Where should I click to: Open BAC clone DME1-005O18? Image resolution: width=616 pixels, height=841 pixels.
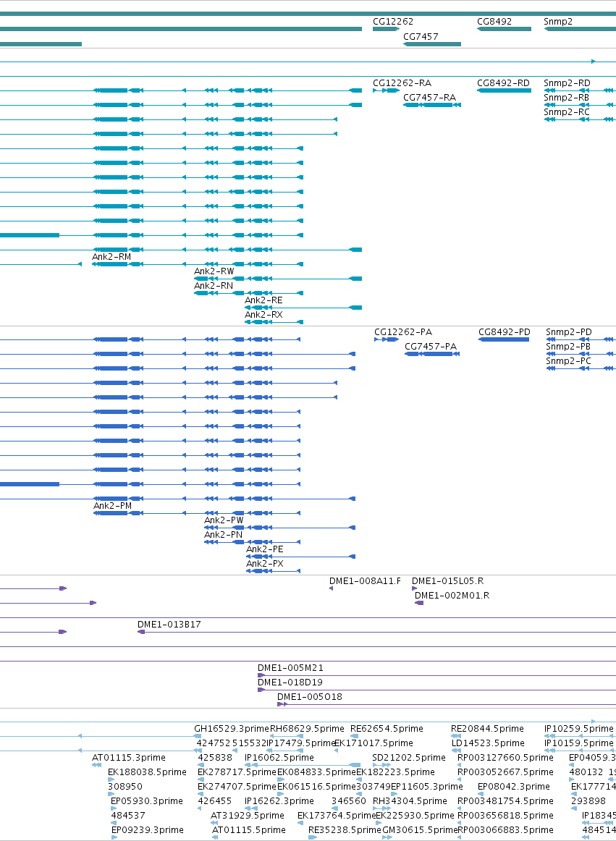tap(310, 697)
